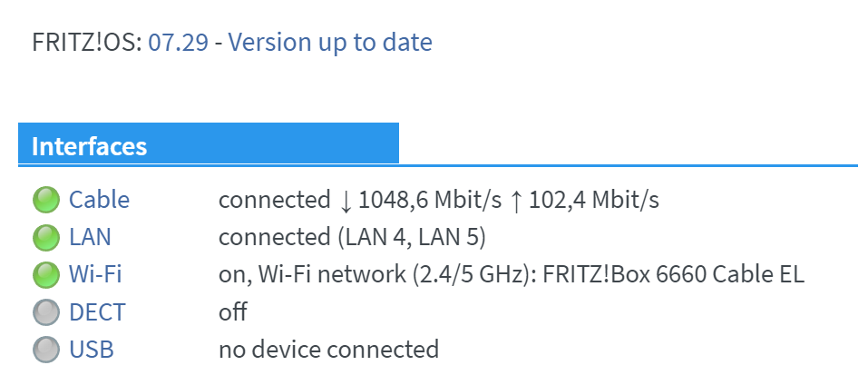Image resolution: width=868 pixels, height=385 pixels.
Task: Click the FRITZ!OS version number 07.29
Action: 179,42
